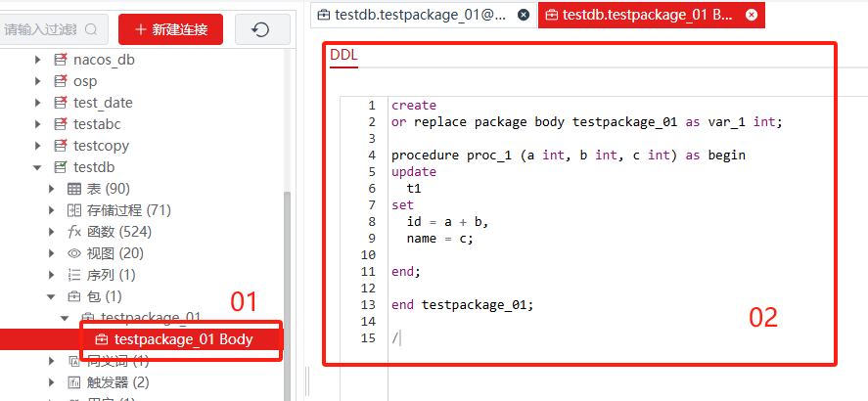Expand the 存储过程 (71) folder
This screenshot has width=868, height=401.
tap(52, 210)
